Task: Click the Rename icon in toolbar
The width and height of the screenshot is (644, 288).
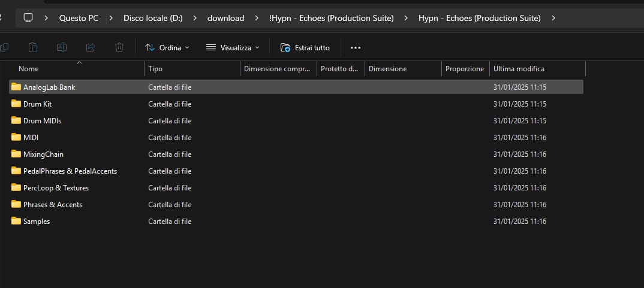Action: pyautogui.click(x=62, y=47)
